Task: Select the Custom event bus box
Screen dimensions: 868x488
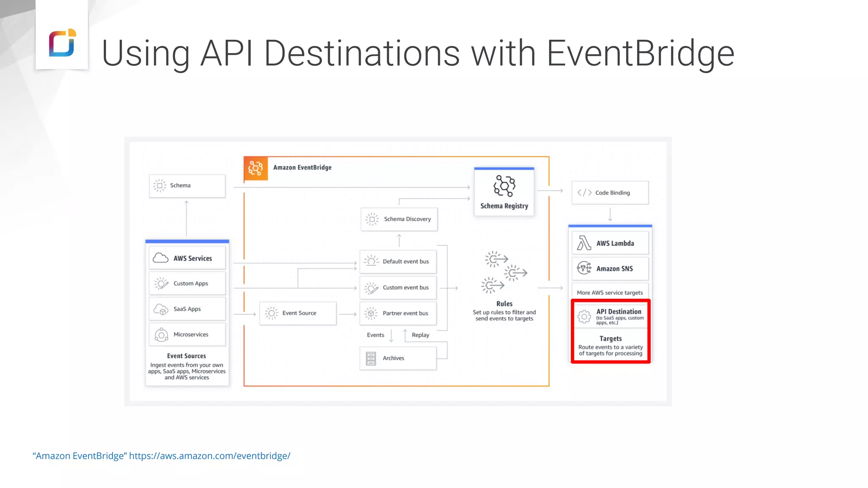Action: [x=398, y=288]
